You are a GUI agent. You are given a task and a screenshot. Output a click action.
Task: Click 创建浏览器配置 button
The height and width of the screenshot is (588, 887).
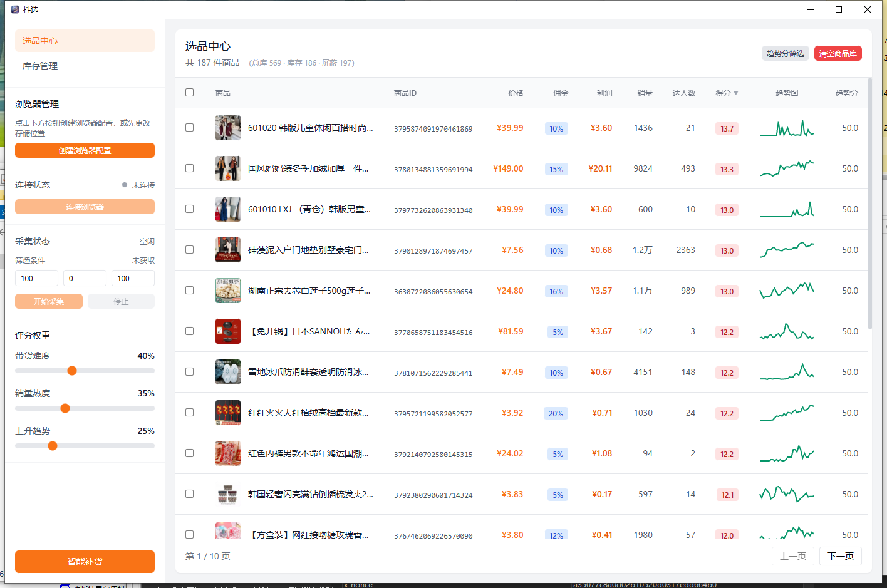click(x=85, y=150)
